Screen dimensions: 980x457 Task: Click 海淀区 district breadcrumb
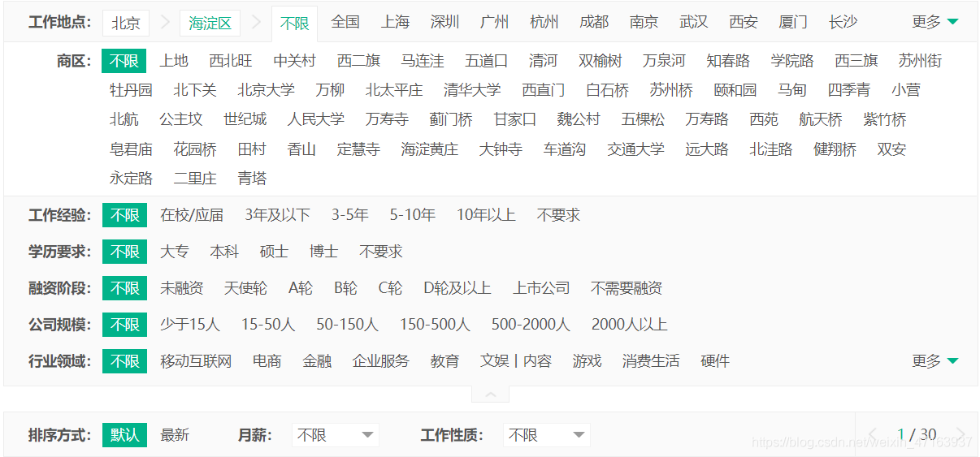[x=210, y=24]
